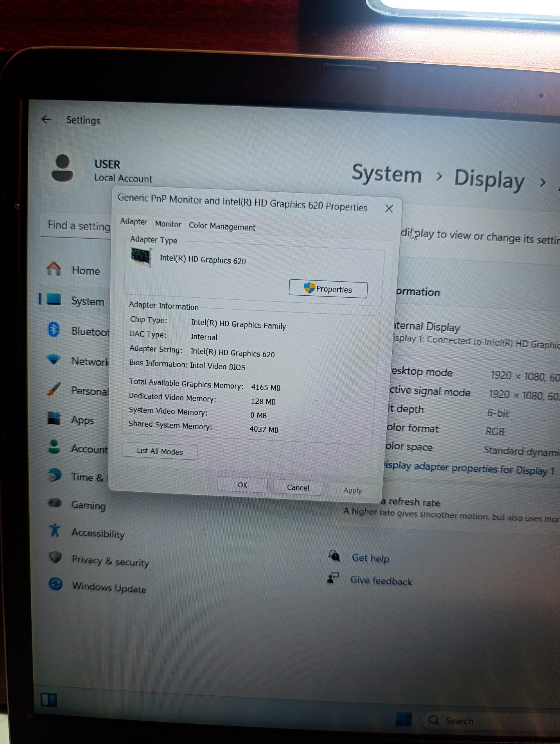The height and width of the screenshot is (744, 560).
Task: Cancel the adapter properties dialog
Action: coord(298,487)
